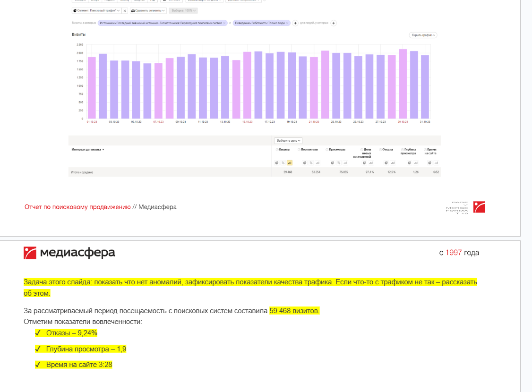This screenshot has width=532, height=392.
Task: Select bar chart icon under Доля новых посетителей
Action: 371,163
